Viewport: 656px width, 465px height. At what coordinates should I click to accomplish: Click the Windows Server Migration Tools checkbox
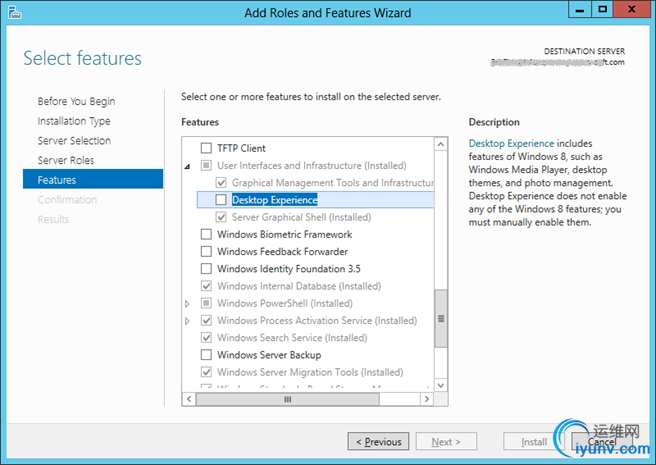[206, 372]
